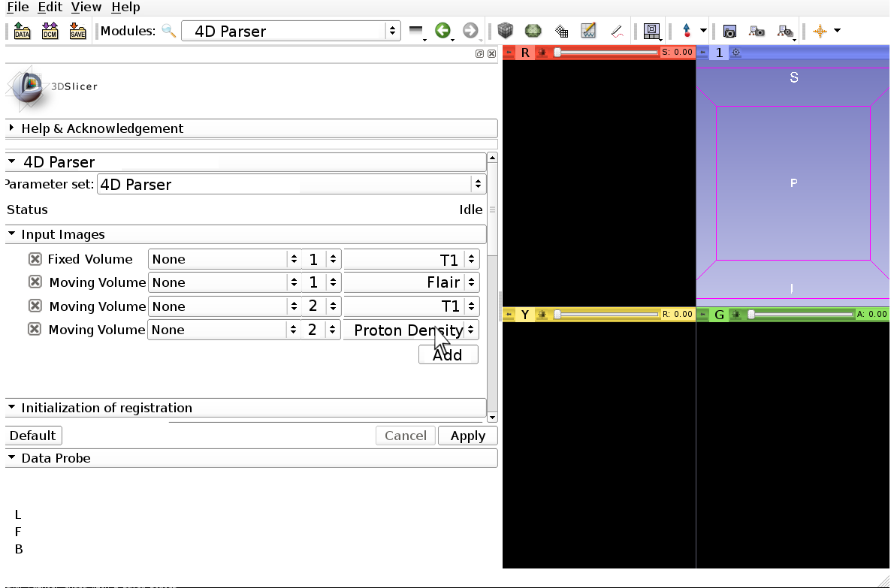891x588 pixels.
Task: Open the layout selector icon
Action: (x=651, y=31)
